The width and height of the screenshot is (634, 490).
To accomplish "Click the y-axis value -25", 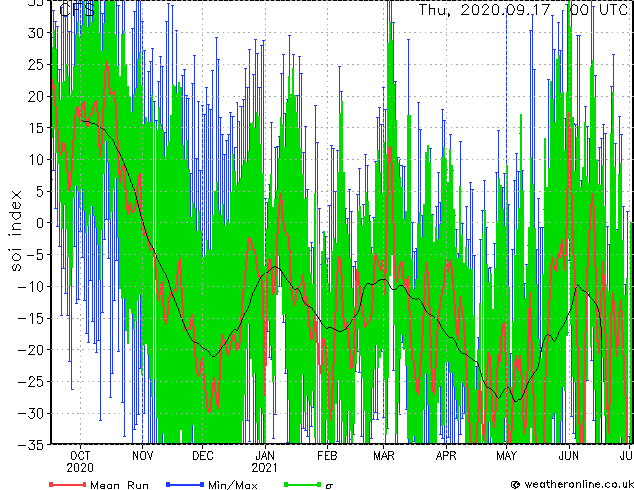I will (x=31, y=382).
